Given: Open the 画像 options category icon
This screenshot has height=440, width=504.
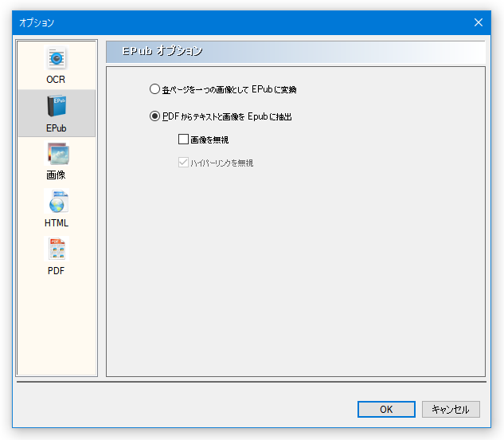Looking at the screenshot, I should point(57,154).
